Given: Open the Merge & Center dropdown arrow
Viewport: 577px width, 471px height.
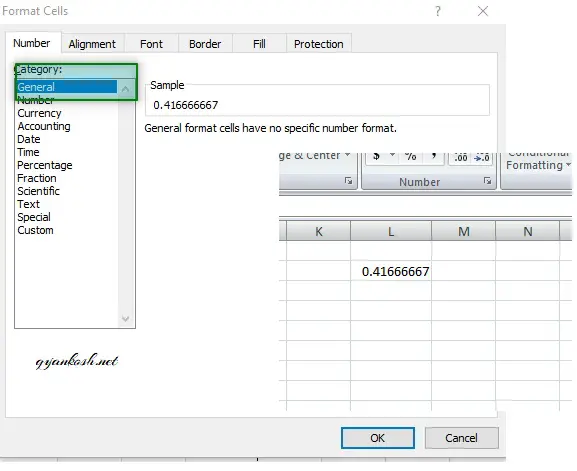Looking at the screenshot, I should pos(347,155).
